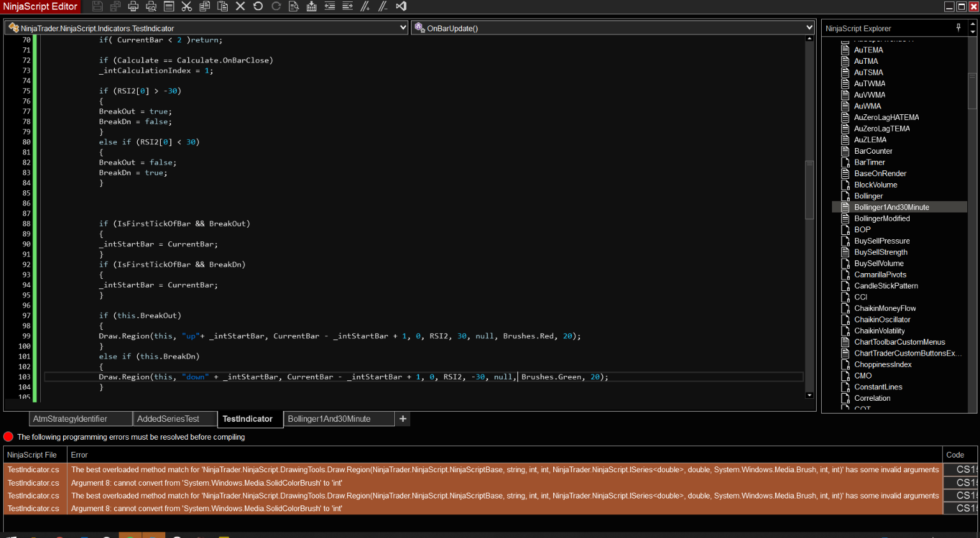Paste from clipboard using toolbar icon
The image size is (980, 538).
tap(223, 6)
